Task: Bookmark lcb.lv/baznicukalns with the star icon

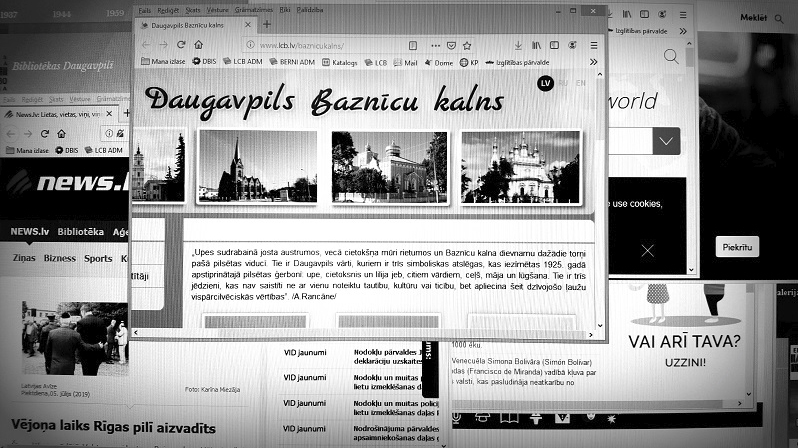Action: (x=467, y=46)
